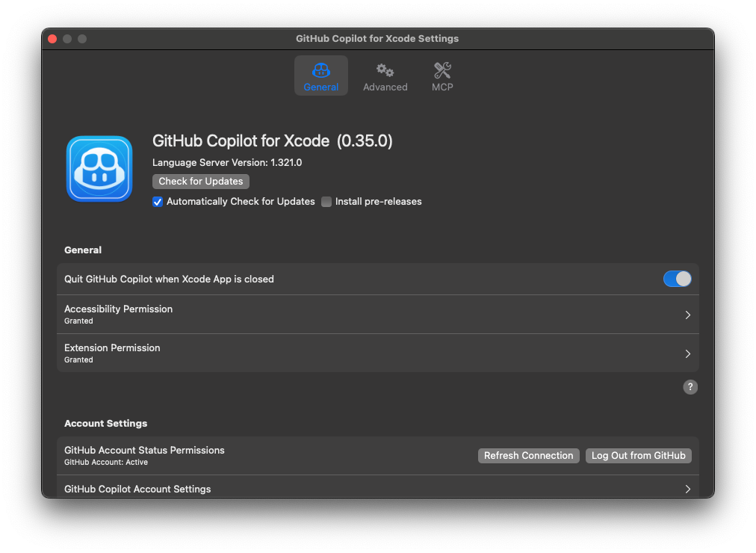Viewport: 756px width, 553px height.
Task: Click the Settings window title bar
Action: click(x=378, y=38)
